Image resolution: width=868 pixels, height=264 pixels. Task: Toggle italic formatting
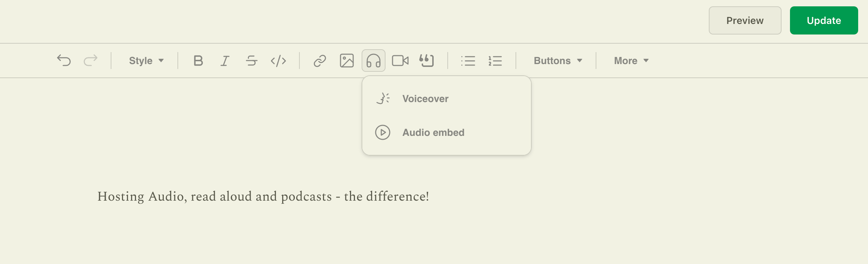[225, 61]
